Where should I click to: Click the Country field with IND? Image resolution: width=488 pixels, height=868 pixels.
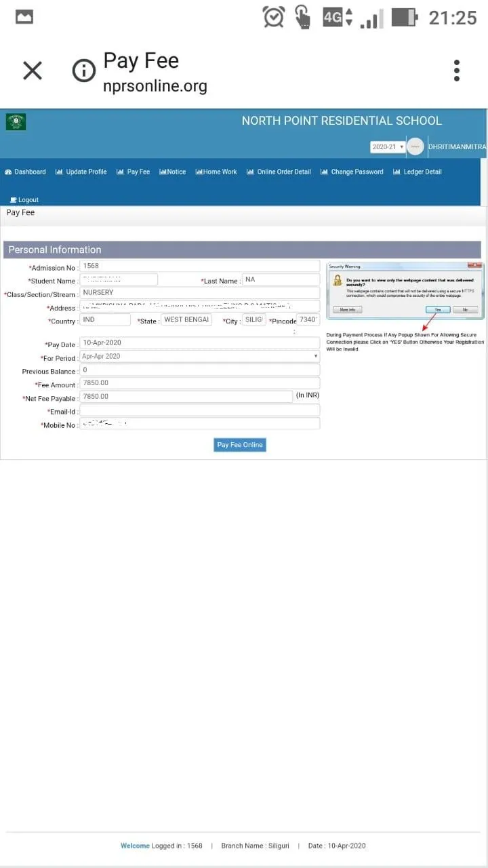tap(105, 320)
